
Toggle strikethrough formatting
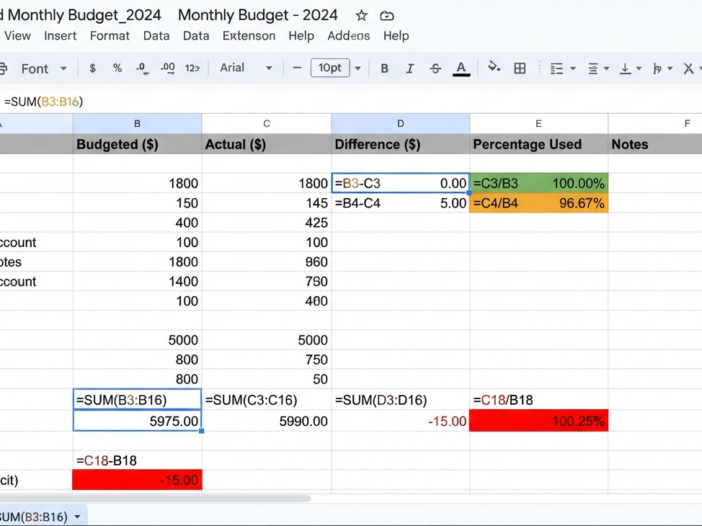click(435, 68)
